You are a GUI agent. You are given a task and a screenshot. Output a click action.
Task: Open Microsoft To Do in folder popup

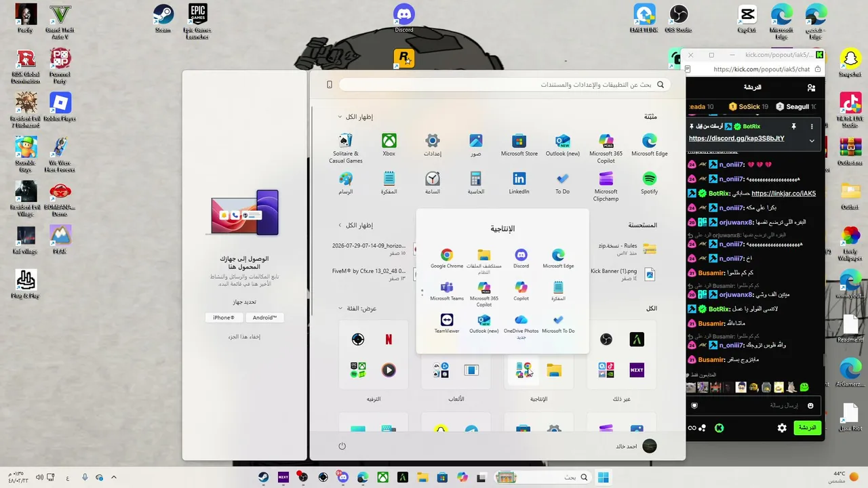558,323
